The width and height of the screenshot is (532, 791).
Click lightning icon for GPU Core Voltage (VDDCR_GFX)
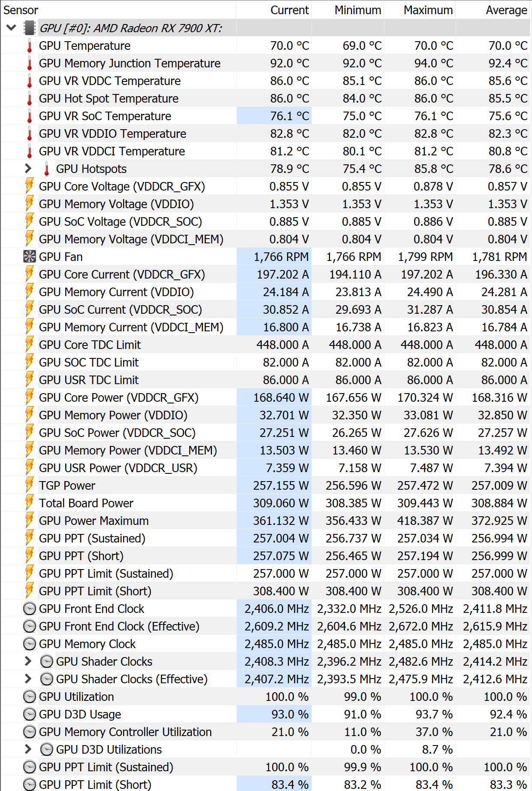pos(29,186)
